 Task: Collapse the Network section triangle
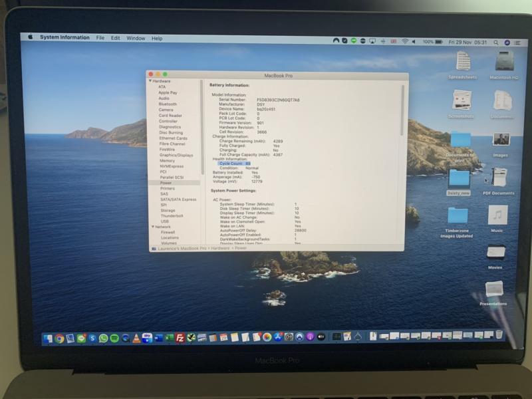click(x=153, y=226)
